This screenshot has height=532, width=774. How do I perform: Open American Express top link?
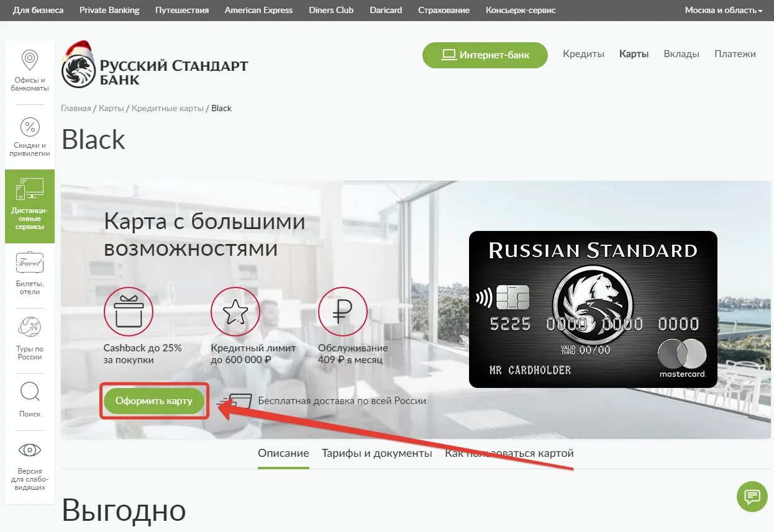pos(258,11)
